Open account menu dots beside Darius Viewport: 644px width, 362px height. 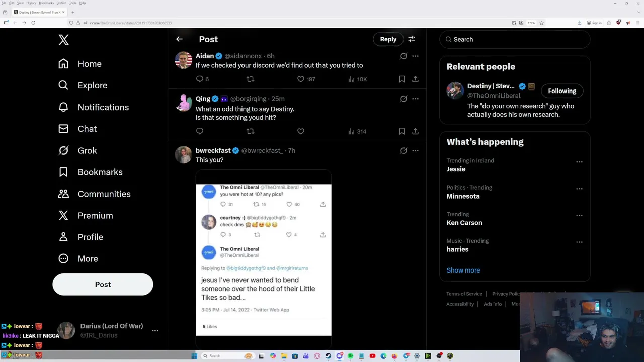(155, 330)
